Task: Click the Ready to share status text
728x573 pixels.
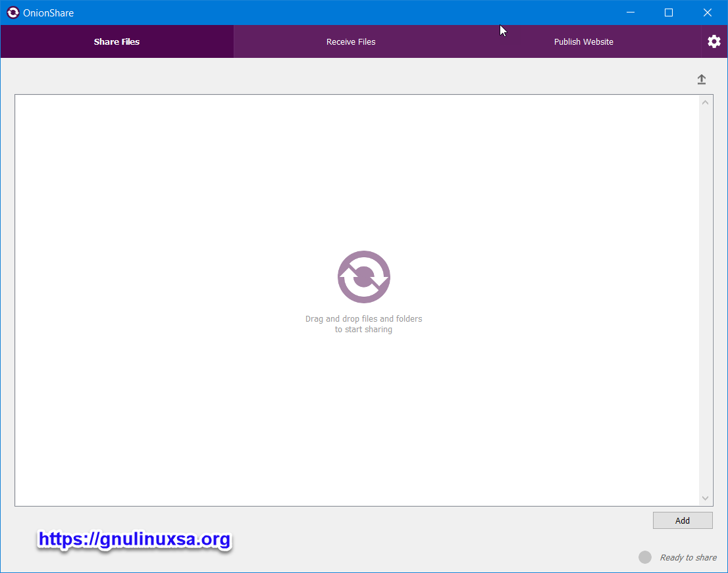Action: pyautogui.click(x=688, y=558)
